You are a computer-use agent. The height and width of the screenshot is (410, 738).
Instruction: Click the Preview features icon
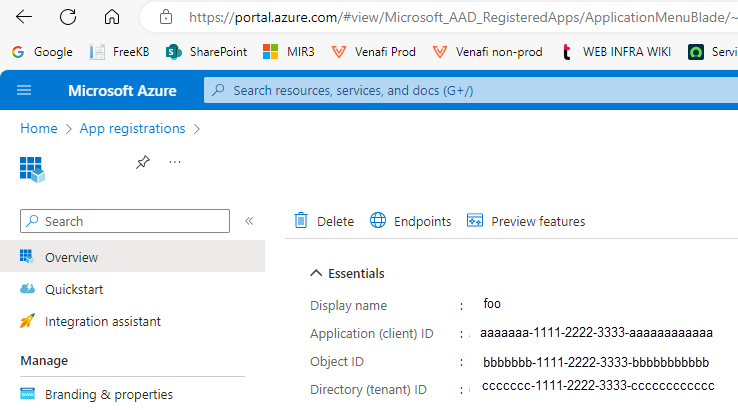[x=475, y=220]
